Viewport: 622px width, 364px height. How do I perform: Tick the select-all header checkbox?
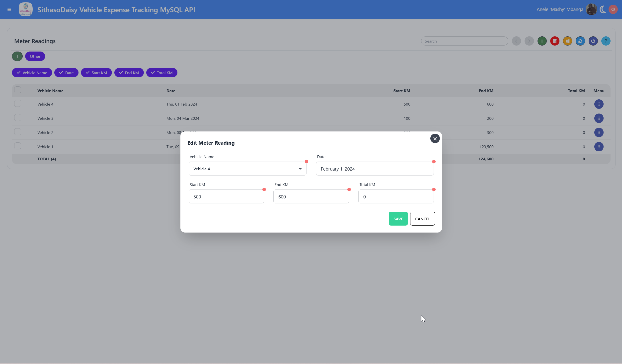[x=18, y=90]
